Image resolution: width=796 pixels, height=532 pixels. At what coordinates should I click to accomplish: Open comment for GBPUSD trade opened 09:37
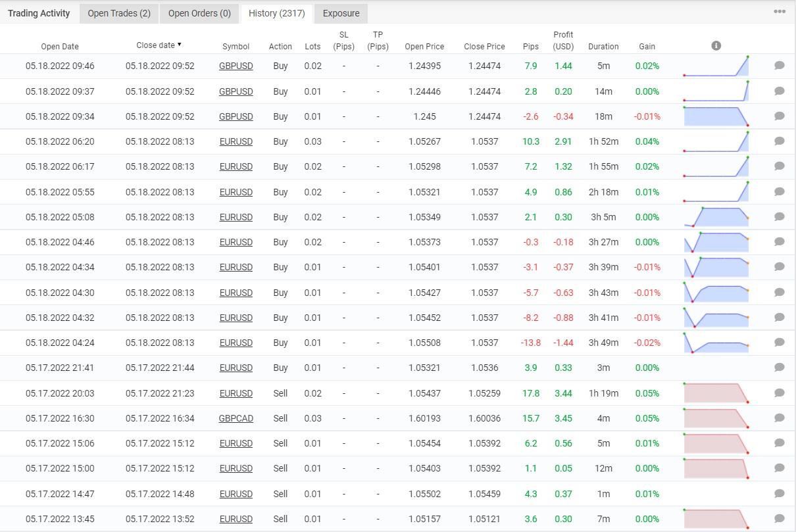(x=780, y=91)
